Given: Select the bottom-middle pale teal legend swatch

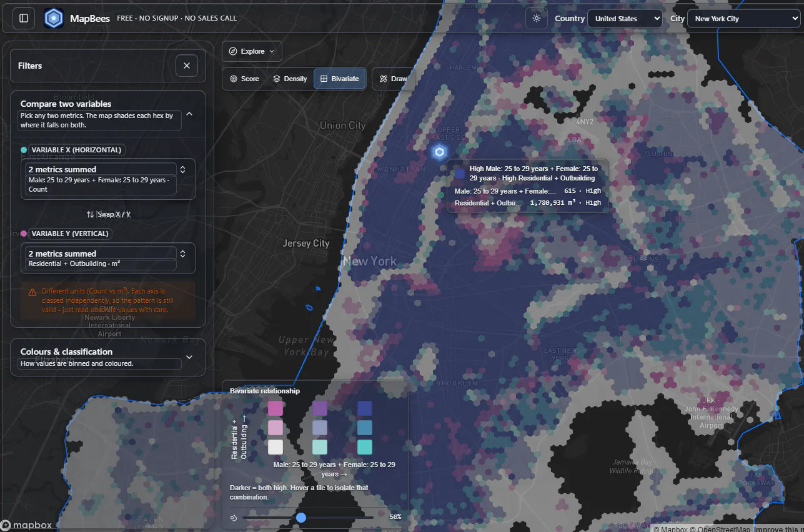Looking at the screenshot, I should 320,447.
